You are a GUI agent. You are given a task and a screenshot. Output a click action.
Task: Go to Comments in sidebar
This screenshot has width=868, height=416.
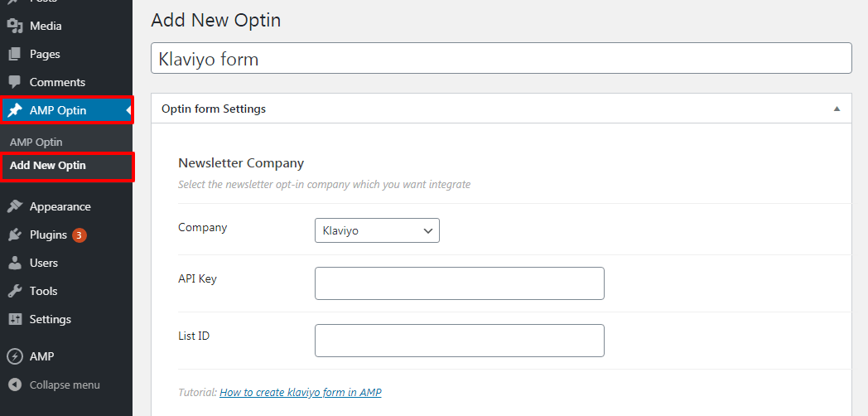66,82
